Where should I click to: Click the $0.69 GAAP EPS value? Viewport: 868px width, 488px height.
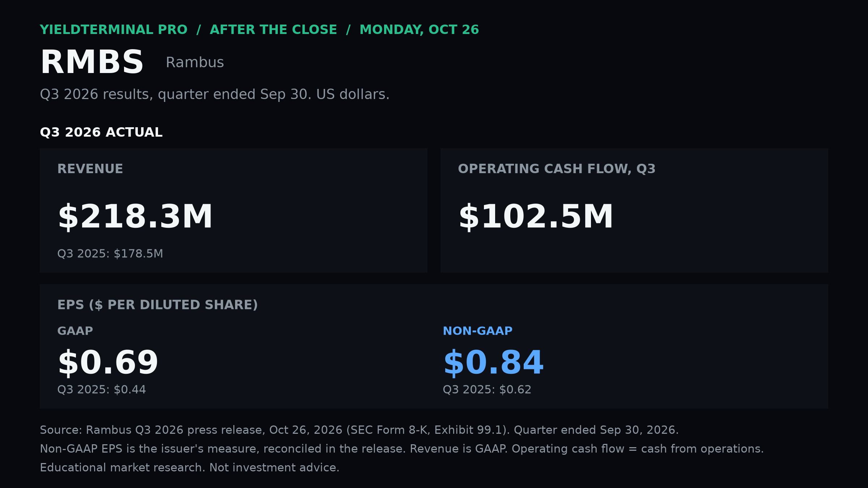click(108, 363)
